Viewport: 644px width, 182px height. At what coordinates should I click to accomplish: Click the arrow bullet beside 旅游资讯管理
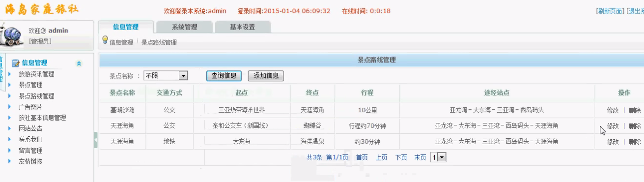point(9,74)
